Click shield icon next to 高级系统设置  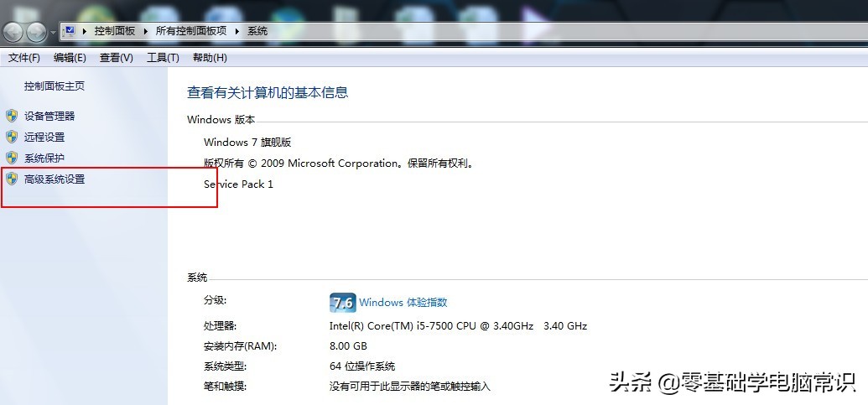[12, 179]
